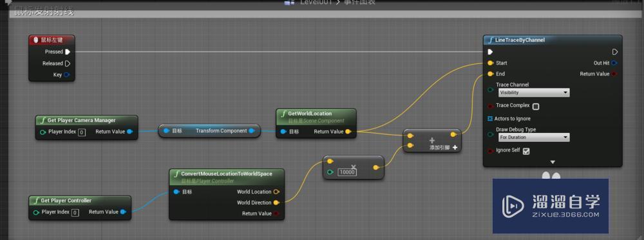
Task: Edit Player Index field of Get Player Camera Manager
Action: coord(82,132)
